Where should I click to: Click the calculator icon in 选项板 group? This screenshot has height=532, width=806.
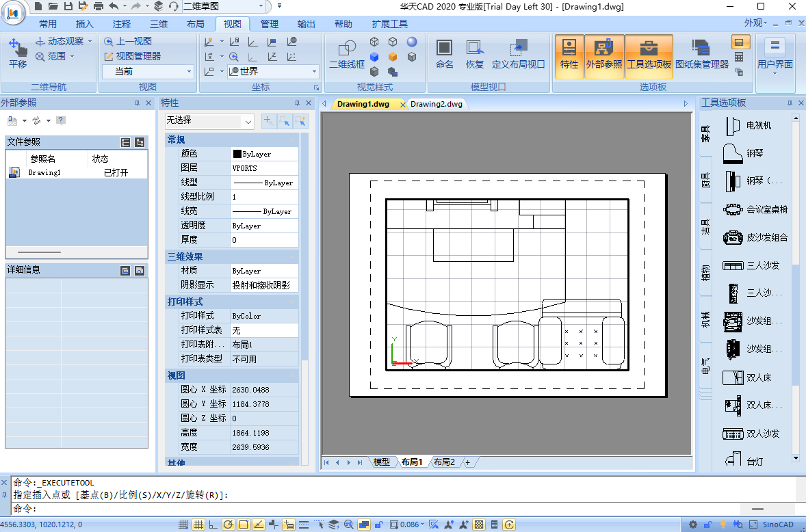[739, 57]
